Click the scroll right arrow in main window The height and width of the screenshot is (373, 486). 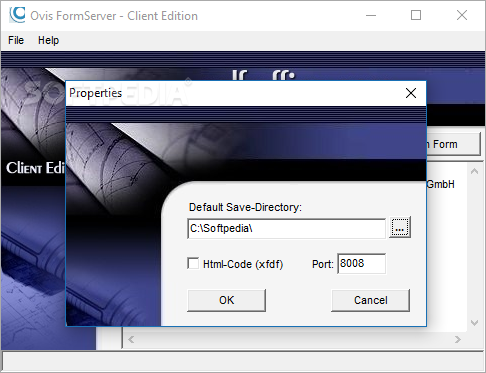coord(458,339)
